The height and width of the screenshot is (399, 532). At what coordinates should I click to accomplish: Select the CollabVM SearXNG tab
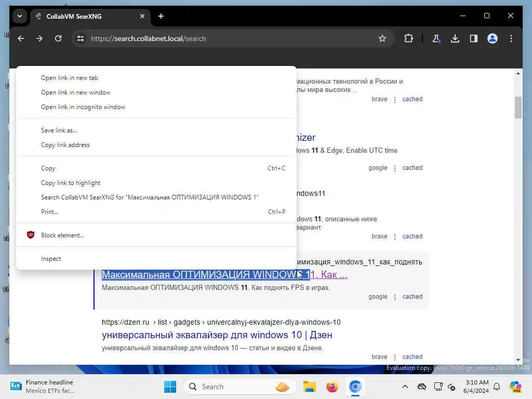click(x=90, y=16)
